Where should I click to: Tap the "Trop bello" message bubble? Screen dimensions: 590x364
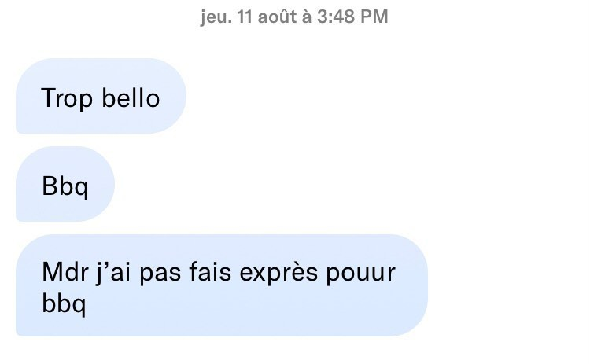click(x=101, y=97)
